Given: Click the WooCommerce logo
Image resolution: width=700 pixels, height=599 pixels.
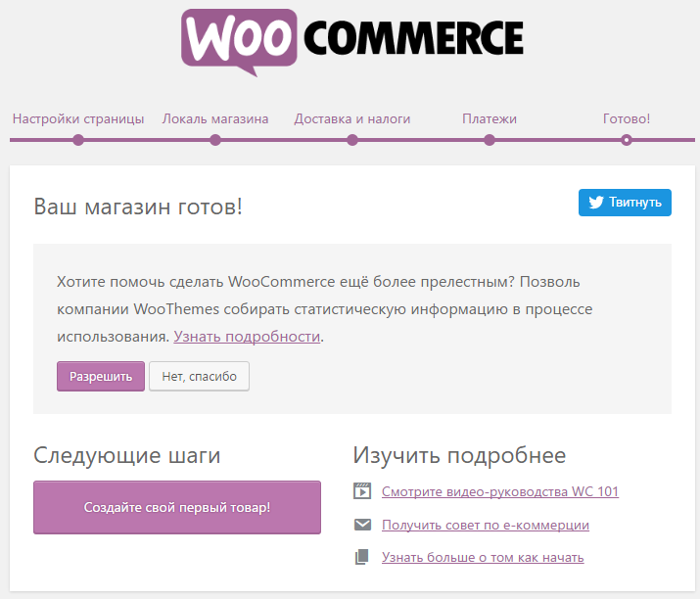Looking at the screenshot, I should point(352,42).
